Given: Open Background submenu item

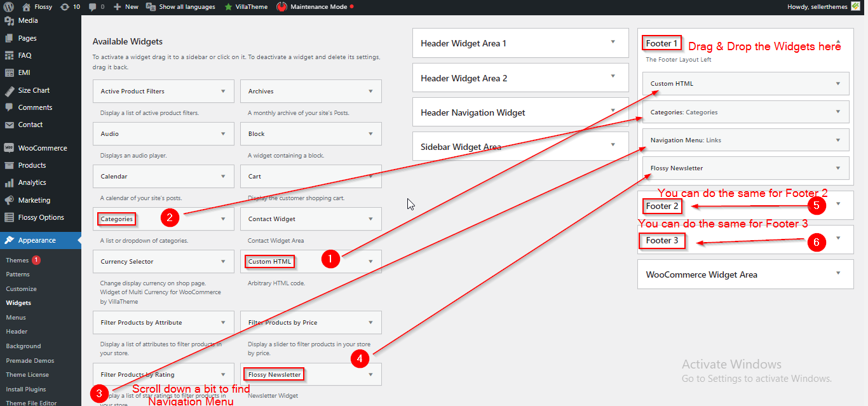Looking at the screenshot, I should (x=24, y=346).
